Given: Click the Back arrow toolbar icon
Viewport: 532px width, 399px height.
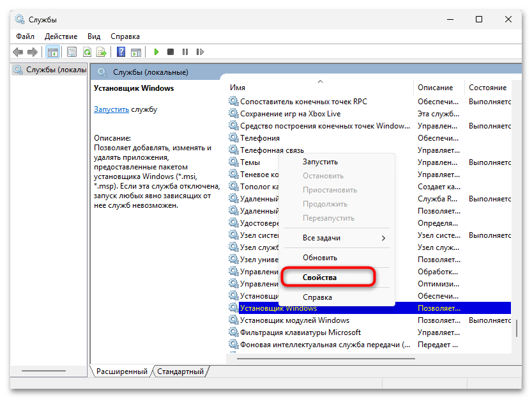Looking at the screenshot, I should tap(18, 52).
